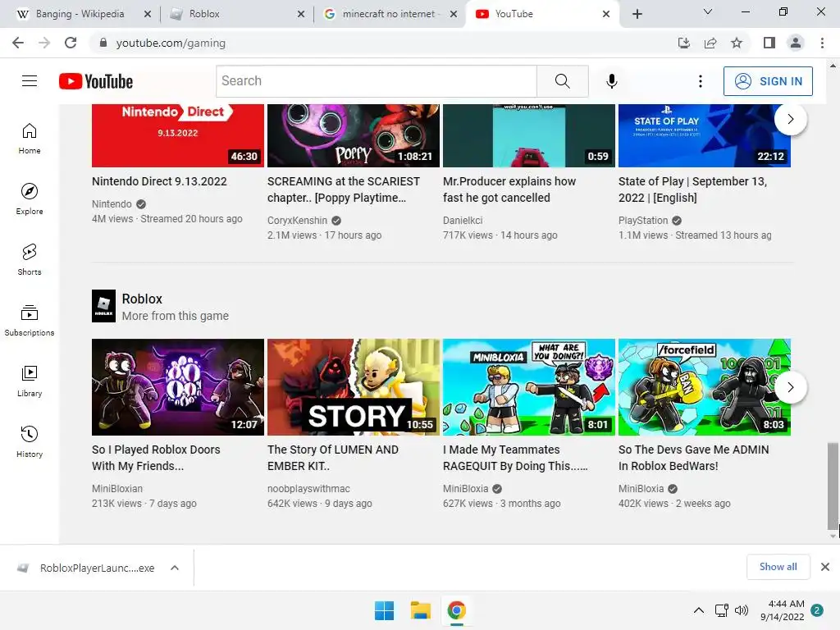Open Library in sidebar

click(30, 381)
